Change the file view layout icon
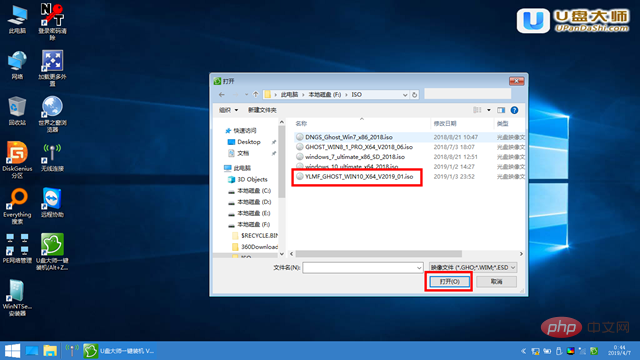Viewport: 640px width, 360px height. point(477,110)
